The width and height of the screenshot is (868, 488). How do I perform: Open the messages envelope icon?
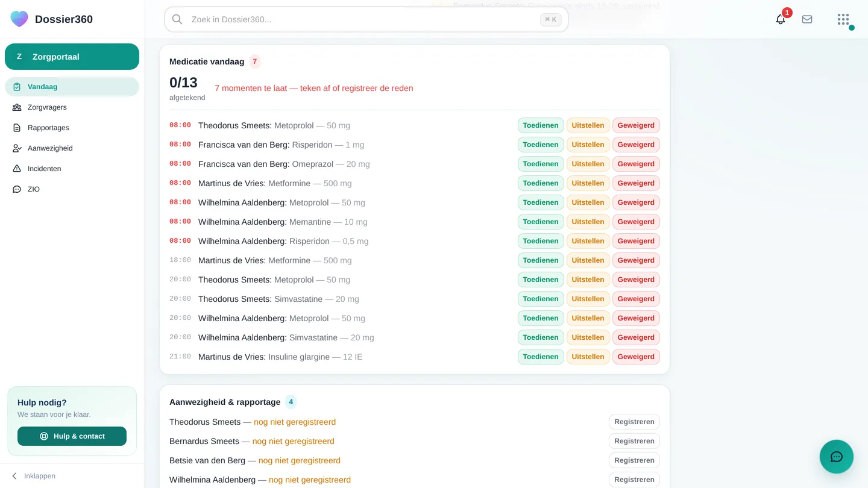(x=807, y=19)
